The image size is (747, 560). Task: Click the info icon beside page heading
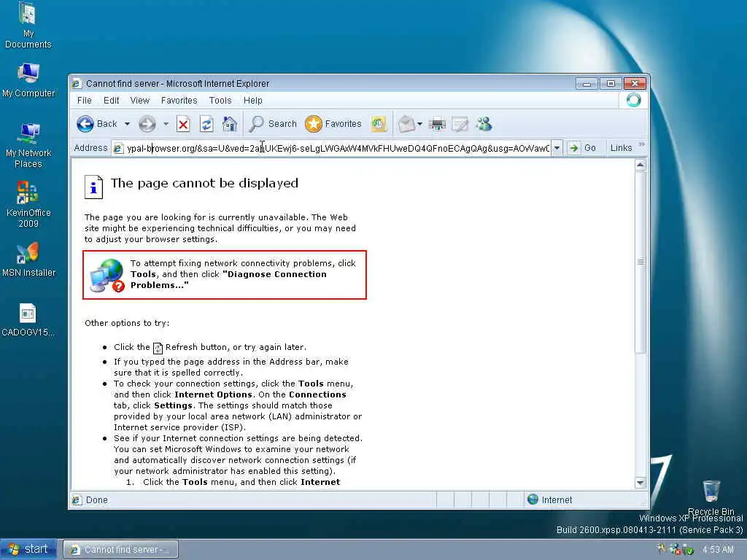pyautogui.click(x=93, y=186)
